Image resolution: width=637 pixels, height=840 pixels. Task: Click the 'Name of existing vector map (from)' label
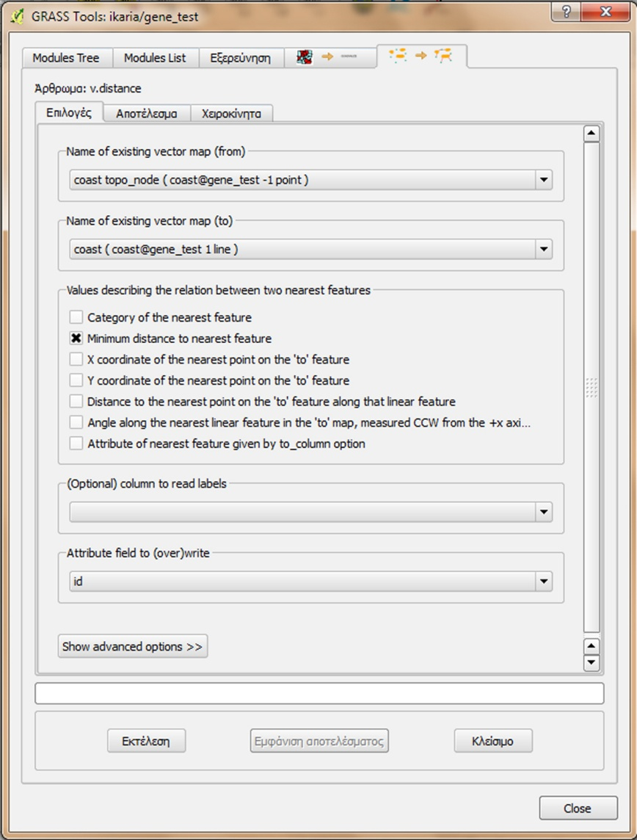click(156, 151)
